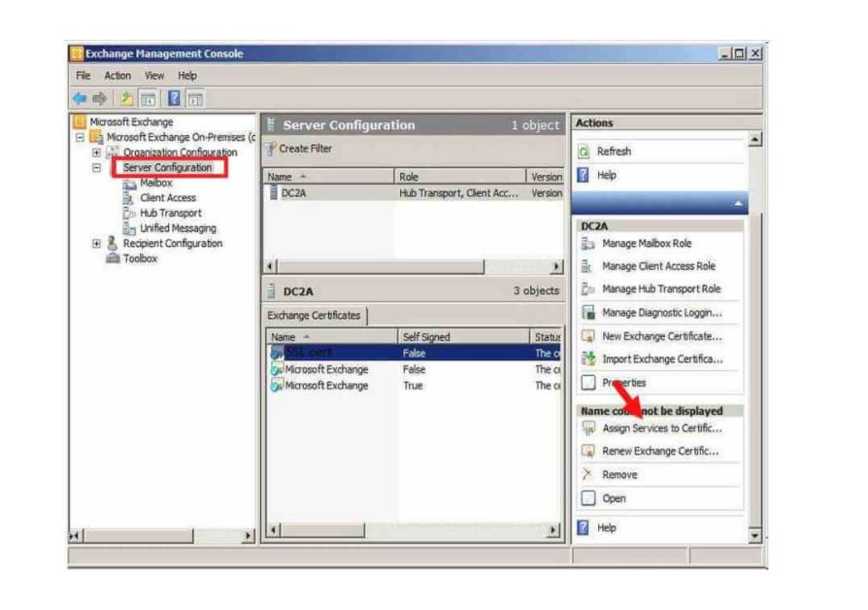
Task: Click the Manage Hub Transport Role icon
Action: [x=588, y=289]
